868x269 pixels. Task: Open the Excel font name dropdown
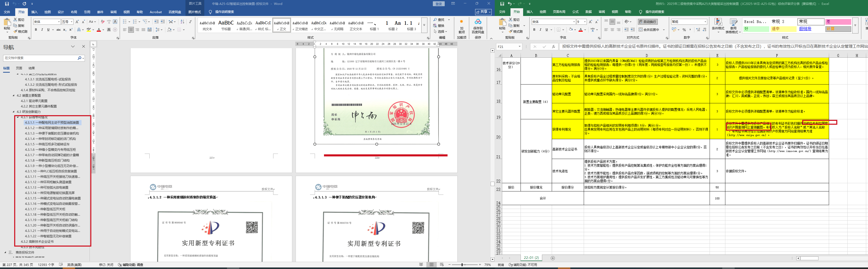coord(574,22)
